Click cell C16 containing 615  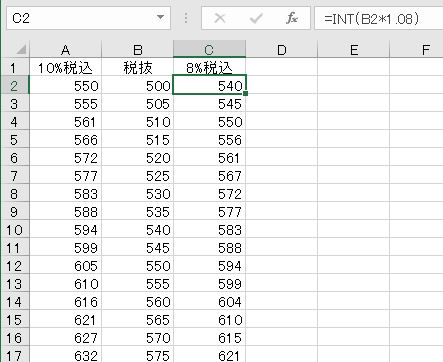(x=209, y=338)
